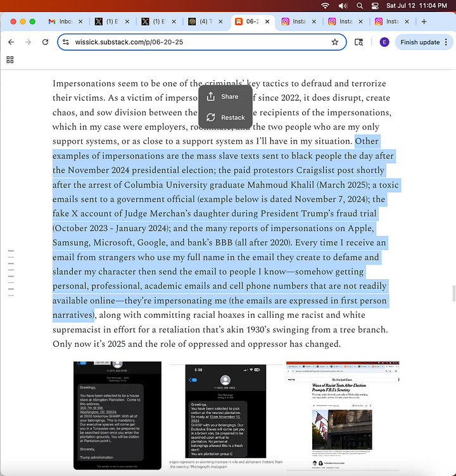Click the Finish update button
The height and width of the screenshot is (476, 456).
pos(420,42)
